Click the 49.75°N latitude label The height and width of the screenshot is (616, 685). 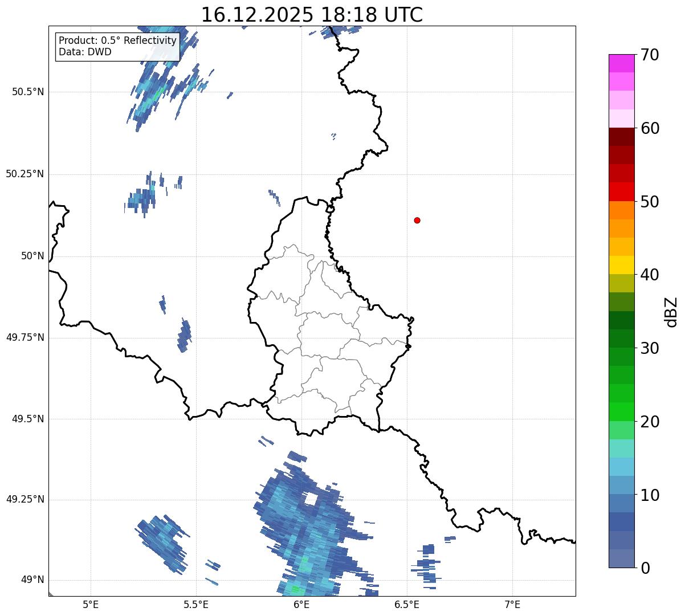(25, 337)
